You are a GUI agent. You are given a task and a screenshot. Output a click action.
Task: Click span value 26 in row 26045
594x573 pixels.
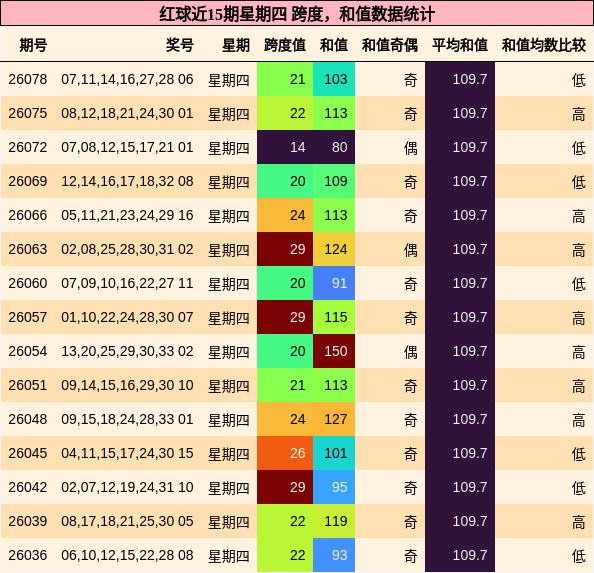coord(285,453)
